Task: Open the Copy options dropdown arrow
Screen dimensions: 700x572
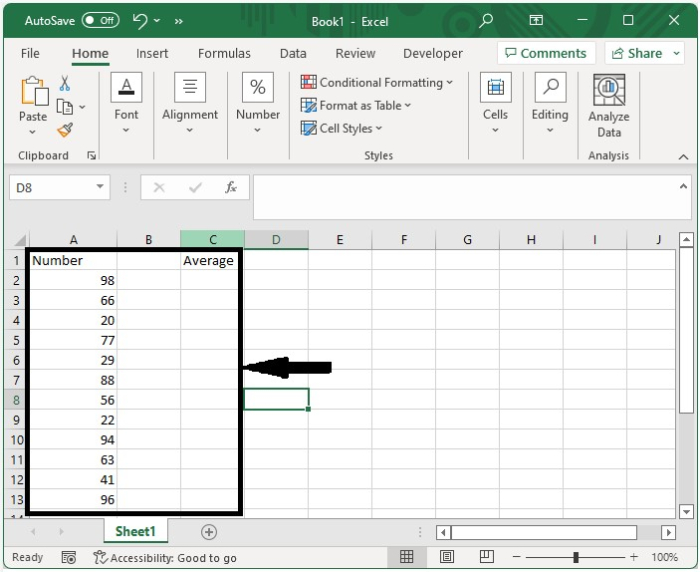Action: pyautogui.click(x=82, y=107)
